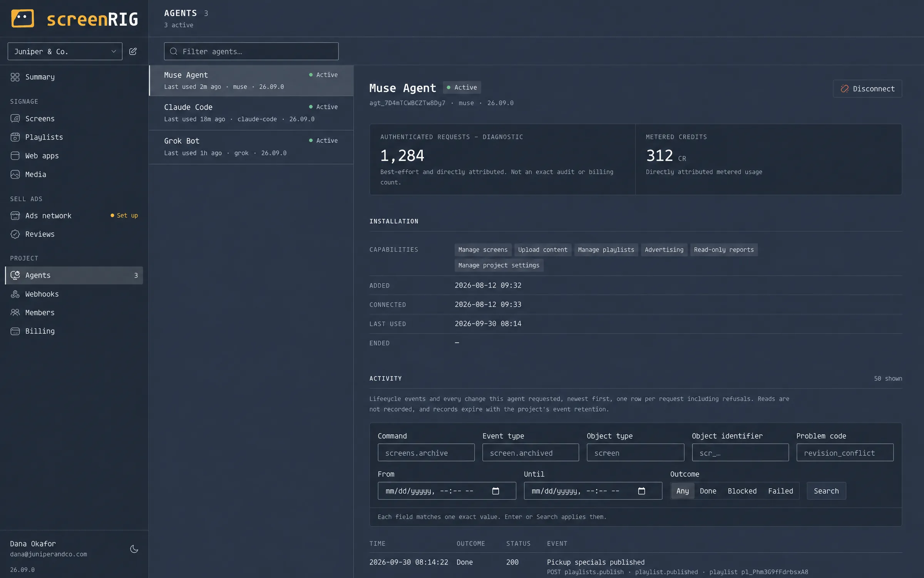Viewport: 924px width, 578px height.
Task: Click the agent ID agt_7D4mTCWBCZTw8Dy7
Action: [x=407, y=103]
